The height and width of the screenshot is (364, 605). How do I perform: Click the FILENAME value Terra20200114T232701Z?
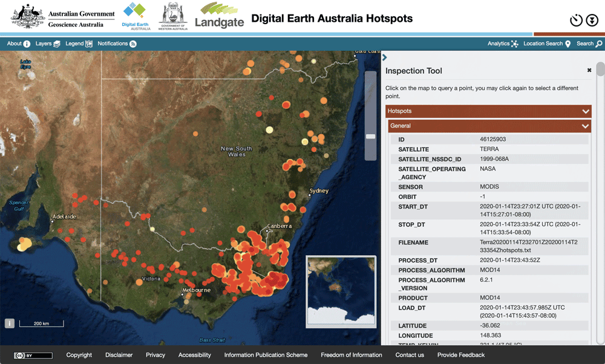pos(529,246)
